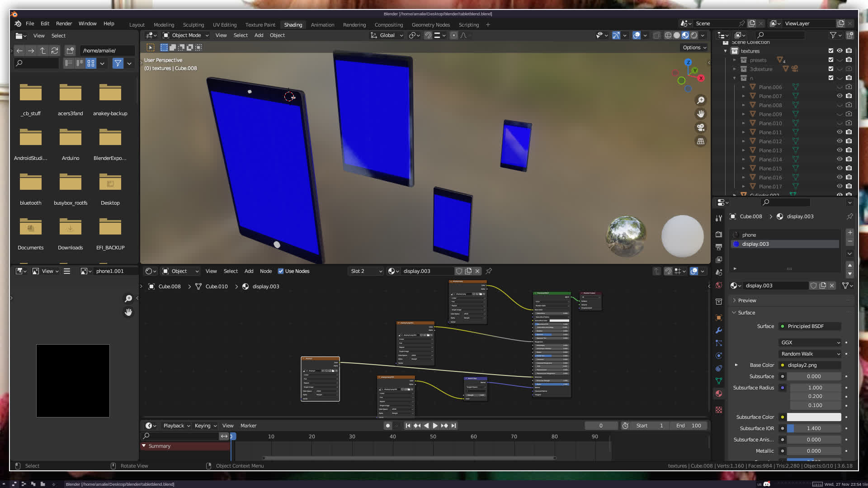Uncheck the Use Nodes checkbox
Viewport: 868px width, 488px height.
click(281, 271)
